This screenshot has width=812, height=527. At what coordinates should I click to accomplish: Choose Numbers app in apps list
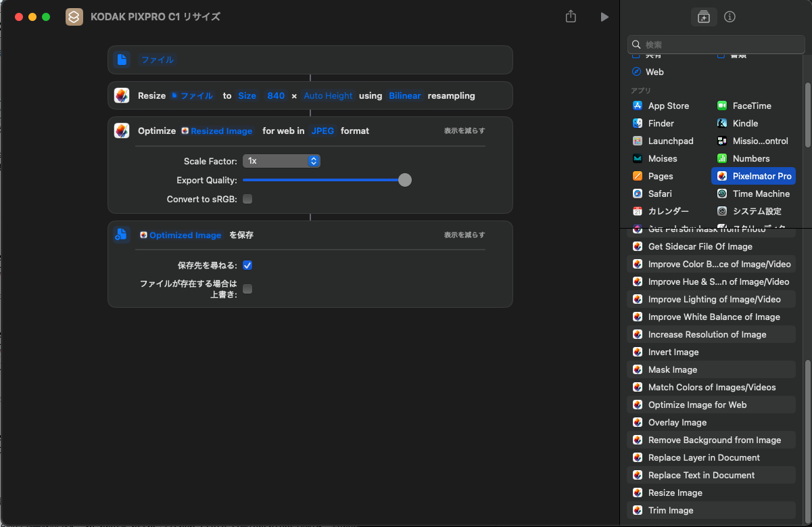(x=750, y=158)
